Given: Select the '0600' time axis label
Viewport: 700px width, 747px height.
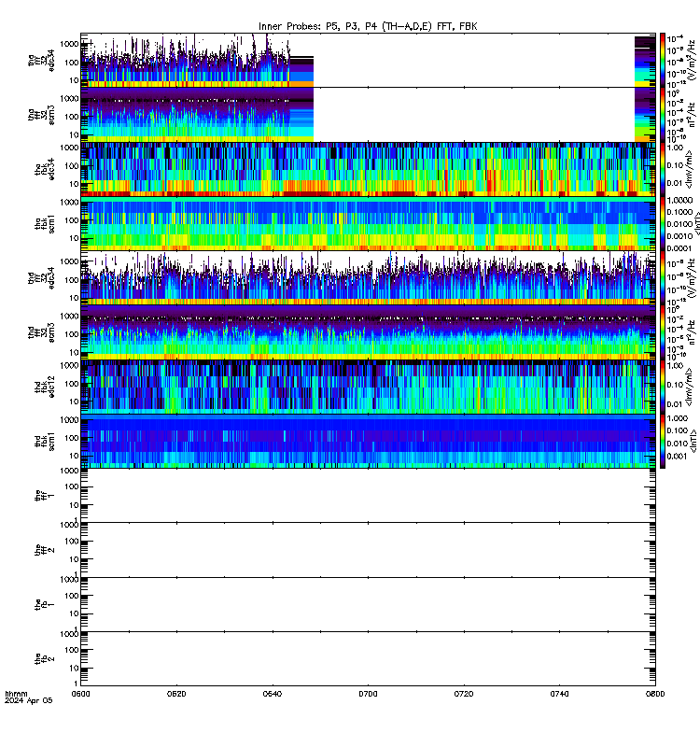Looking at the screenshot, I should tap(80, 694).
